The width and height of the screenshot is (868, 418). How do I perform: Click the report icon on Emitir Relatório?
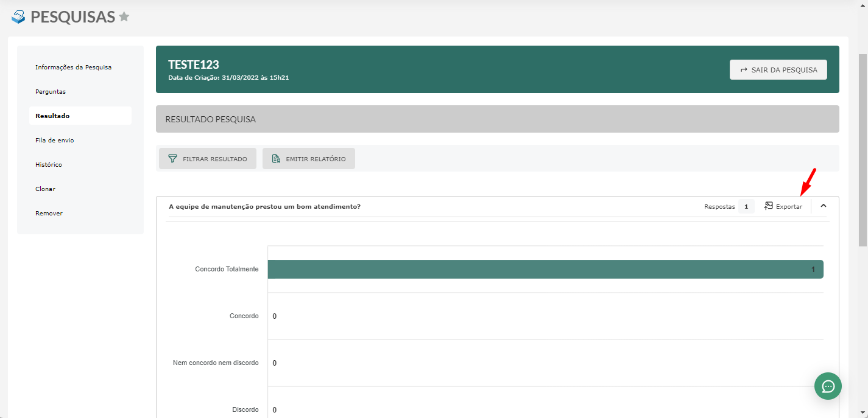(276, 159)
